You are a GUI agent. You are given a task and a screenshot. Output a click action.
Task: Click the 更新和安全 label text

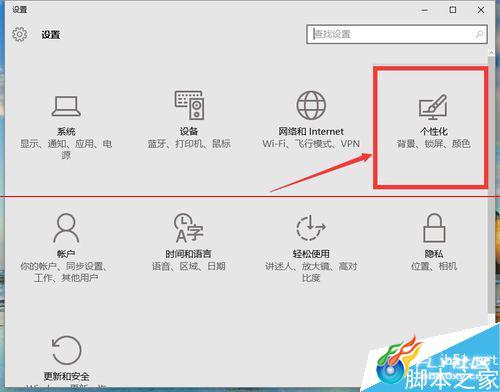pos(66,376)
